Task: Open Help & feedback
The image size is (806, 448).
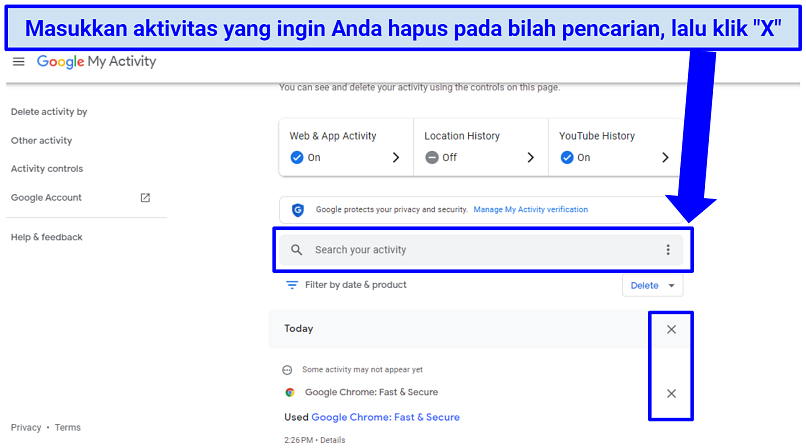Action: pos(46,237)
